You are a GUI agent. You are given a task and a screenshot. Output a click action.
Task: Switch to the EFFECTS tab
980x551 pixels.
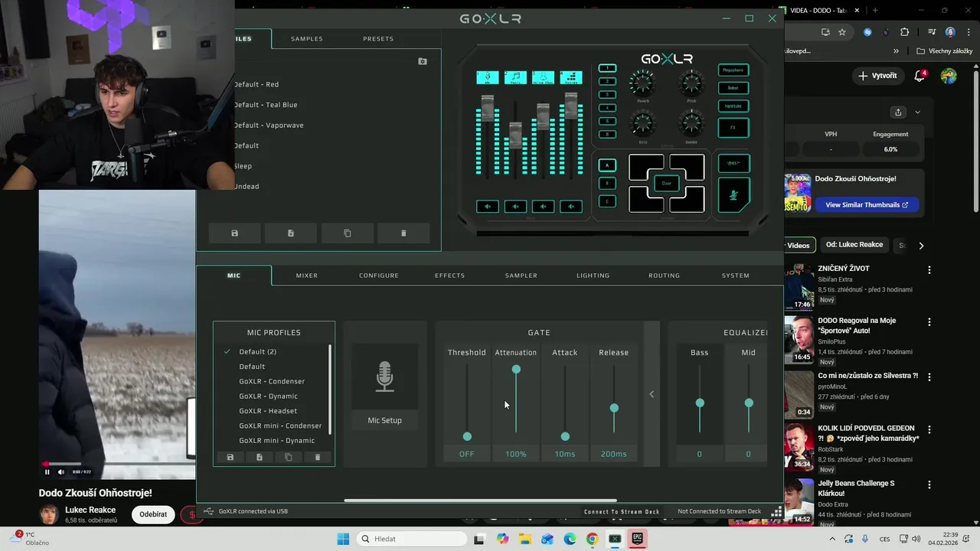pos(450,275)
